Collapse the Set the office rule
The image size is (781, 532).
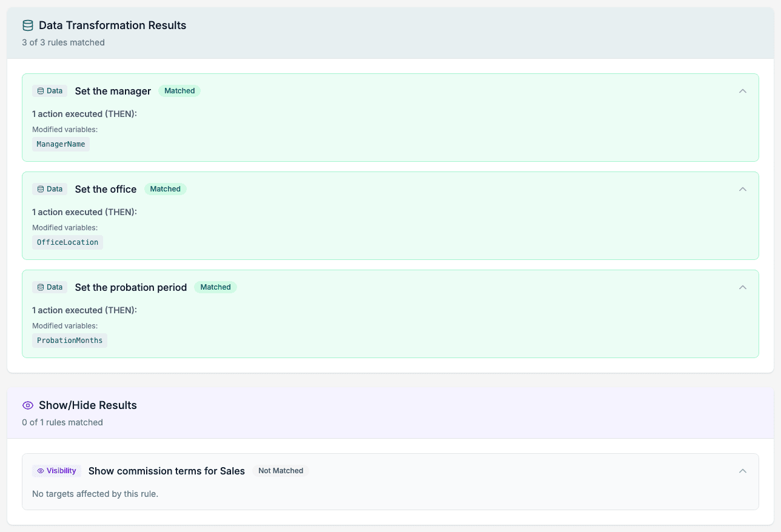click(x=743, y=189)
